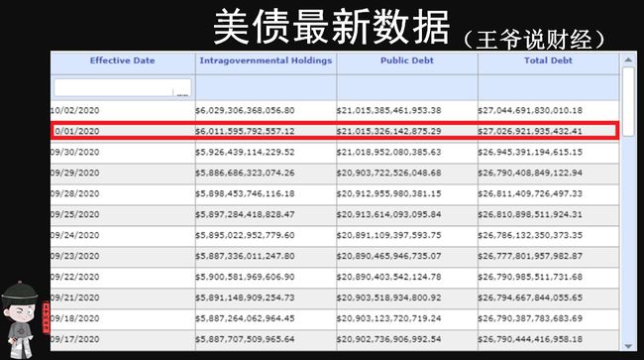Viewport: 644px width, 360px height.
Task: Select date cell 09/29/2020
Action: (x=75, y=173)
